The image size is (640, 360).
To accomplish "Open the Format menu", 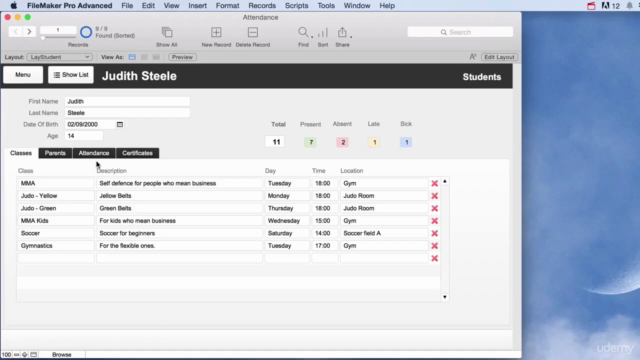I will (x=227, y=6).
